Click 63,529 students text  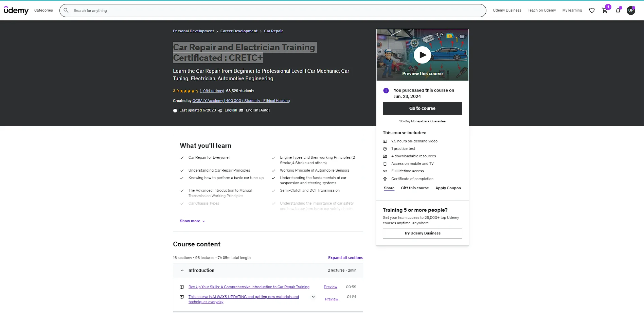(x=240, y=91)
